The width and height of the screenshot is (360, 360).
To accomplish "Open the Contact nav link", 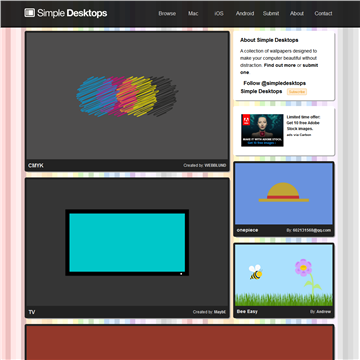I will point(323,14).
